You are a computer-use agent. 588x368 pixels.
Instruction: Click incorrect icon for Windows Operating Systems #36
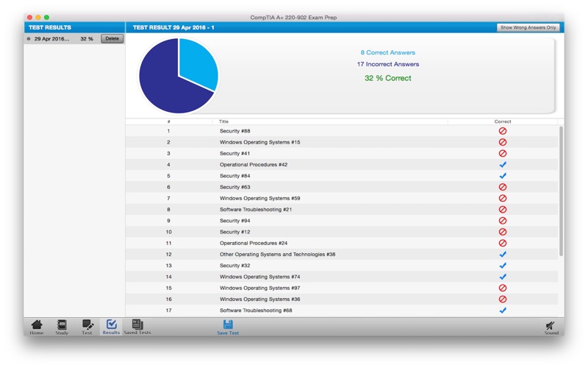click(503, 300)
